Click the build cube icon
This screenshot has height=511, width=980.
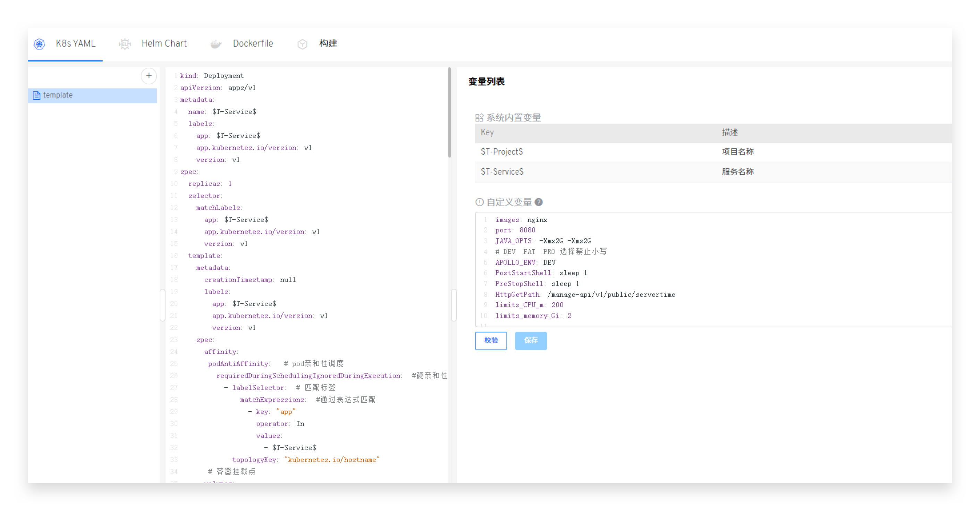[x=302, y=44]
